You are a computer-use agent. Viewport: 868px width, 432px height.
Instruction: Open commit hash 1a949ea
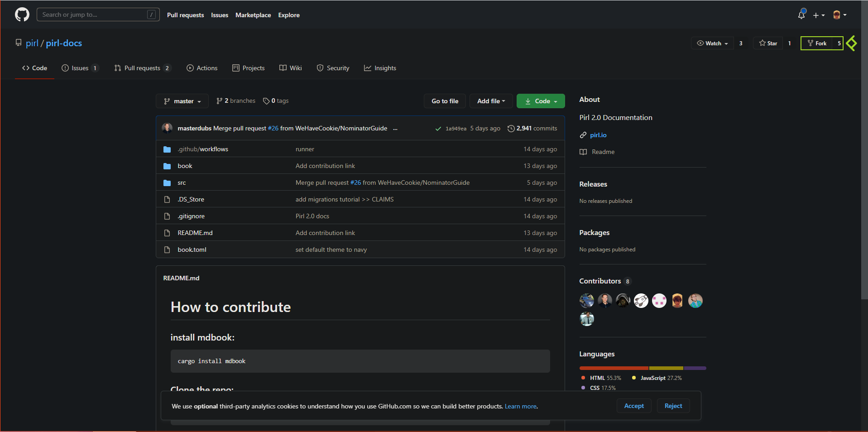click(x=456, y=129)
